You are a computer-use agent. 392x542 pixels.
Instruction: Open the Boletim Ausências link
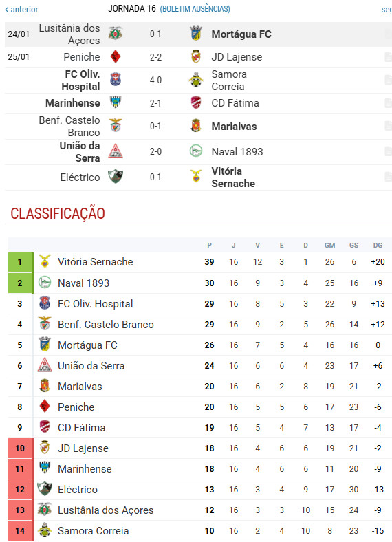click(195, 9)
